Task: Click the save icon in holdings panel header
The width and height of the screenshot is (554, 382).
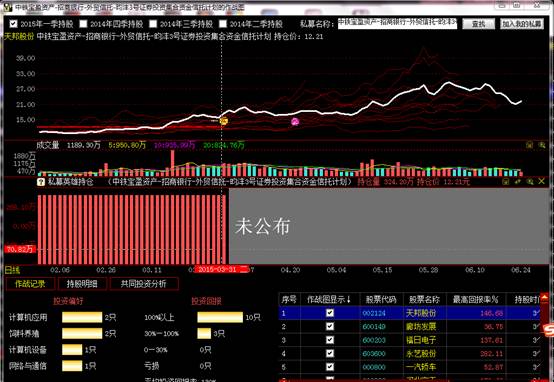Action: [x=506, y=181]
